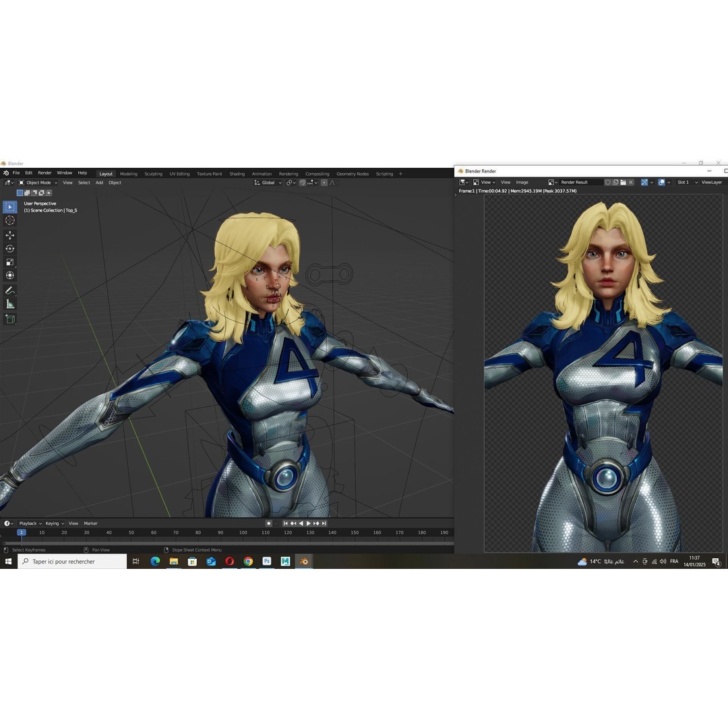Image resolution: width=728 pixels, height=728 pixels.
Task: Open the timeline editor type dropdown
Action: click(x=8, y=523)
